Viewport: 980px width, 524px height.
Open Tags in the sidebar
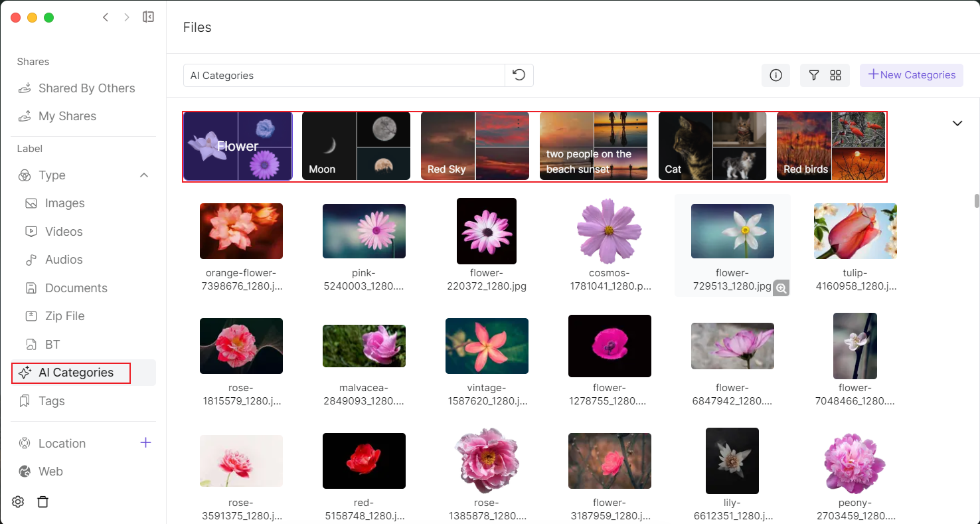[x=51, y=401]
